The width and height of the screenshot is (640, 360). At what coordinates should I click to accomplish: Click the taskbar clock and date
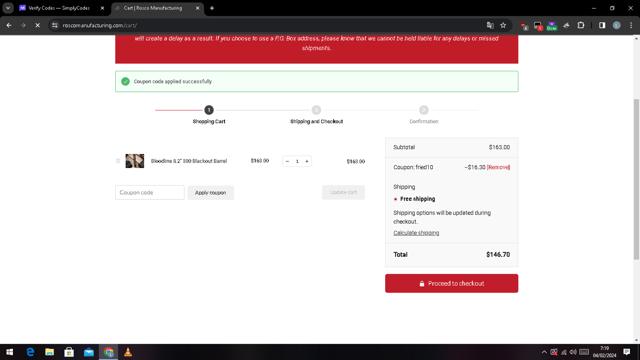(x=604, y=352)
